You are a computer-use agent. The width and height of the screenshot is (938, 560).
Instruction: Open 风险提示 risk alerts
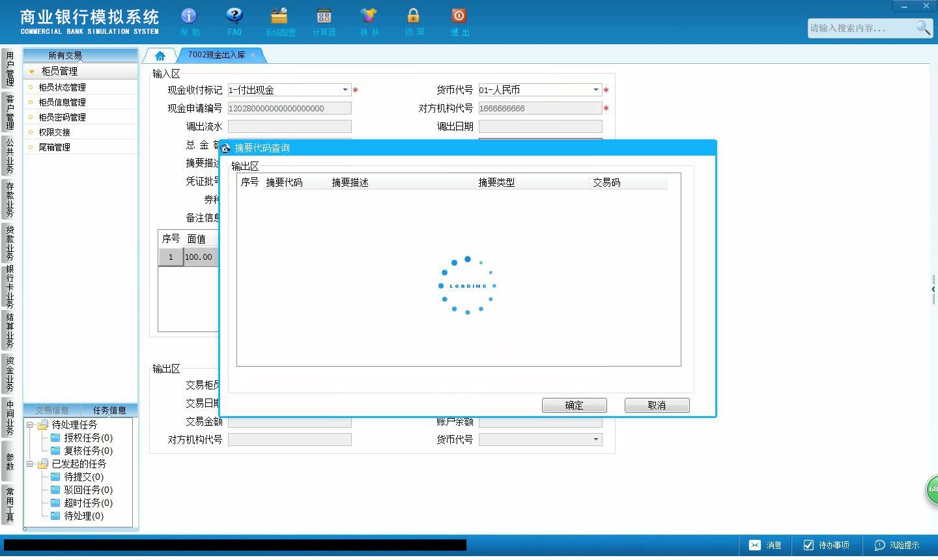pos(896,545)
